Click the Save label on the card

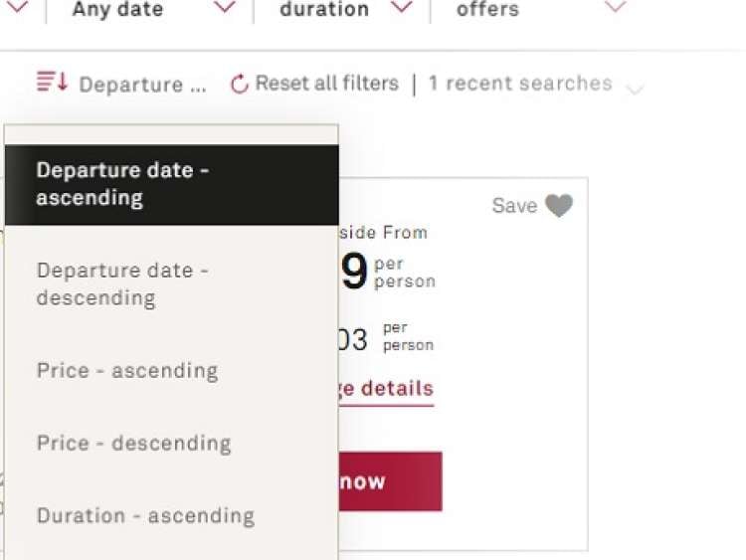point(514,206)
